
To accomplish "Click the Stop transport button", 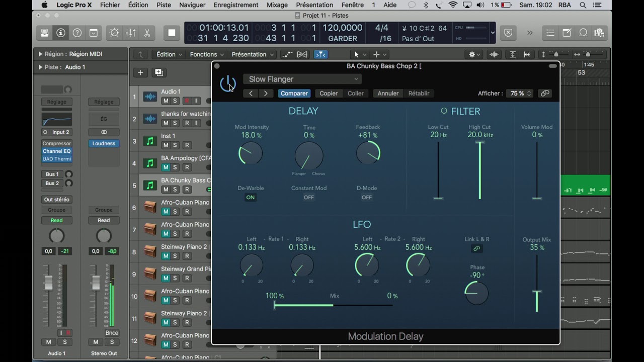I will click(172, 33).
